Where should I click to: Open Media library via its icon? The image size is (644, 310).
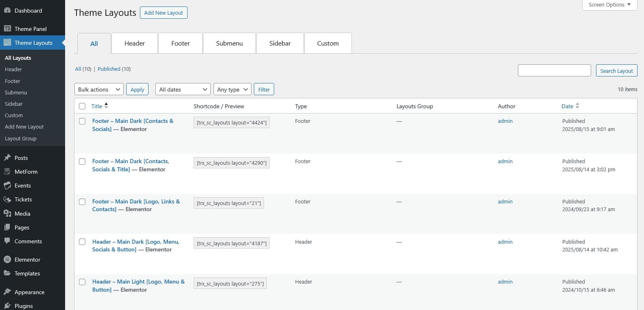point(7,214)
